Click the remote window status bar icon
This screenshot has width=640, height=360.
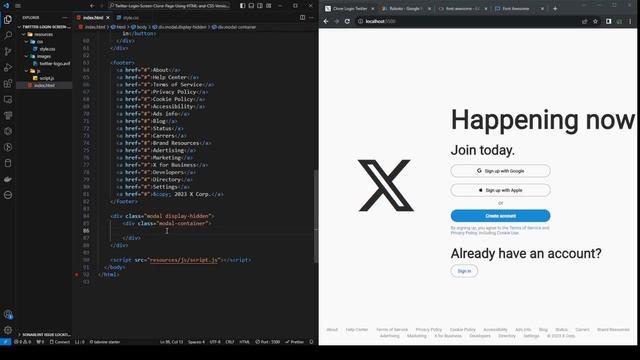point(5,342)
